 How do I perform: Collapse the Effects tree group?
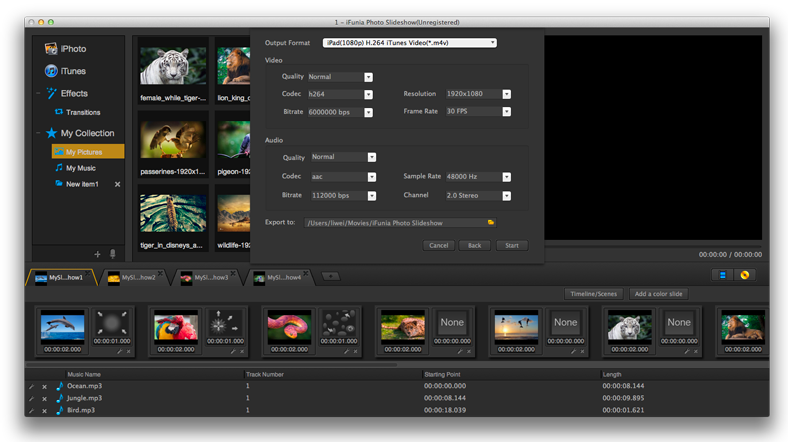pyautogui.click(x=38, y=93)
